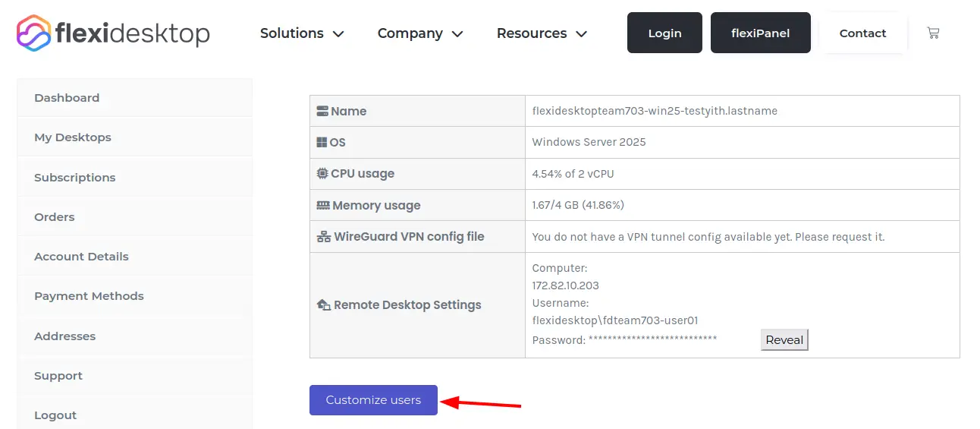Click the flexidesktop logo
This screenshot has height=429, width=980.
[x=113, y=33]
